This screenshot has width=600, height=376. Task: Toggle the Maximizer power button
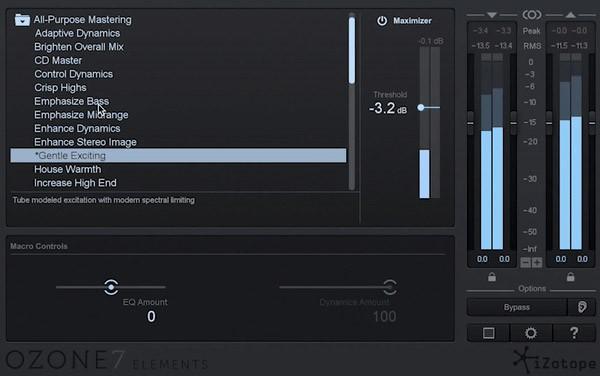click(x=382, y=21)
